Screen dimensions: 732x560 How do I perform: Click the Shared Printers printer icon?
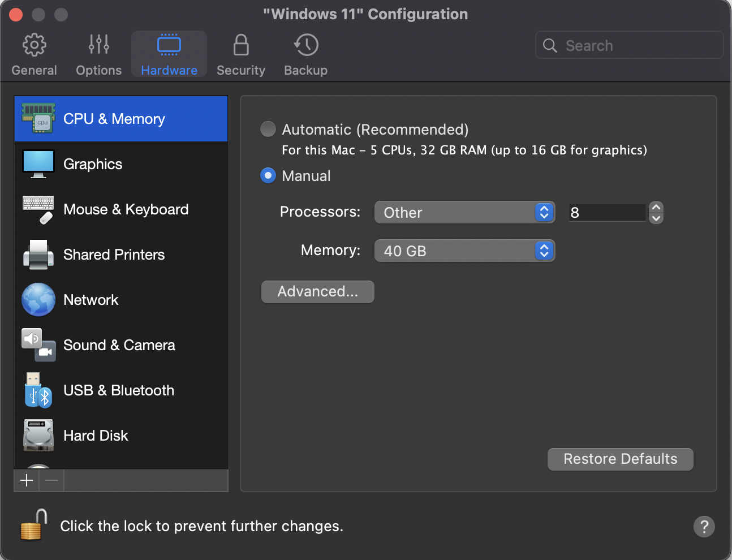coord(38,255)
